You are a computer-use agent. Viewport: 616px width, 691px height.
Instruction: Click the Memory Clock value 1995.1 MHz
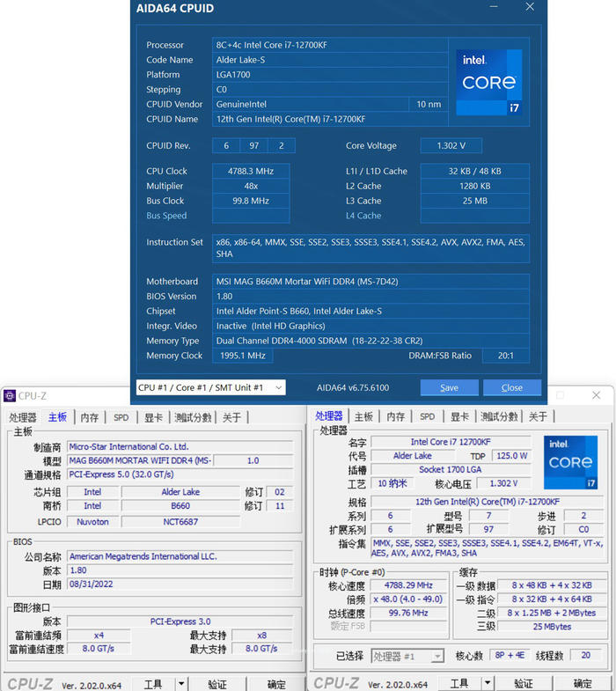(x=243, y=356)
